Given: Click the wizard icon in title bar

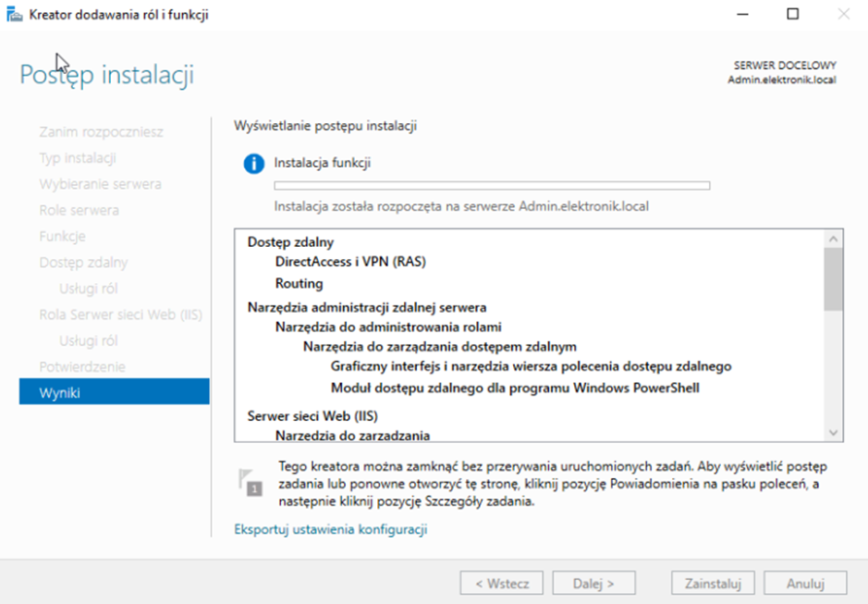Looking at the screenshot, I should (15, 15).
